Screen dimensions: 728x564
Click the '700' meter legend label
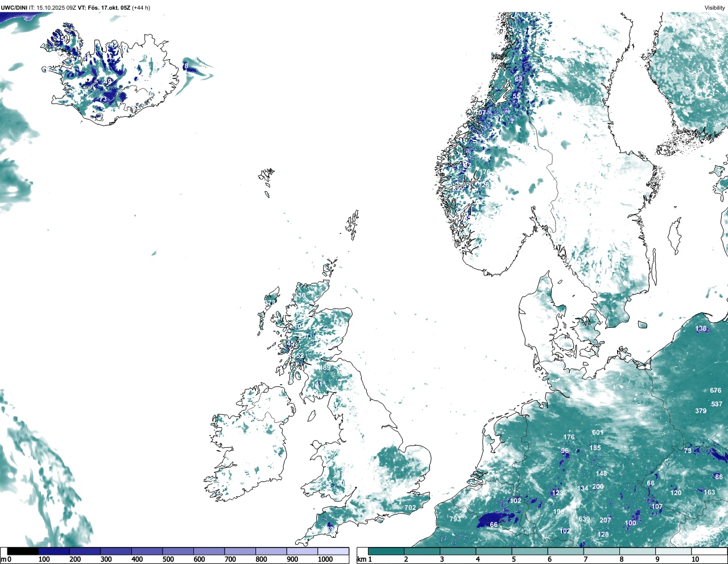point(230,559)
